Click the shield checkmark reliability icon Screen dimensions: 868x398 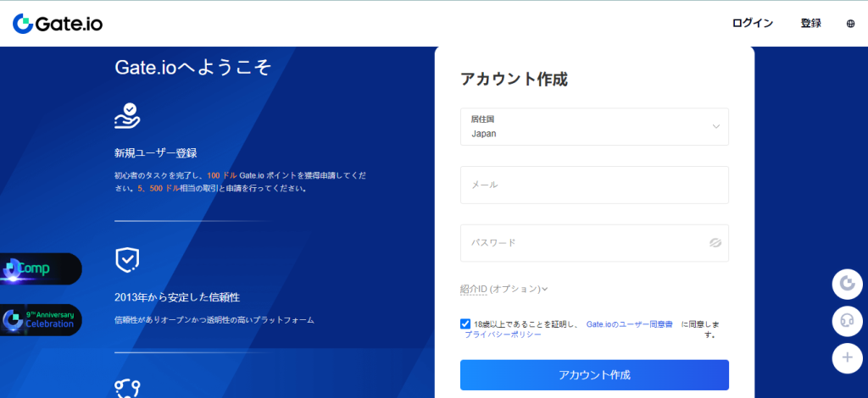126,259
